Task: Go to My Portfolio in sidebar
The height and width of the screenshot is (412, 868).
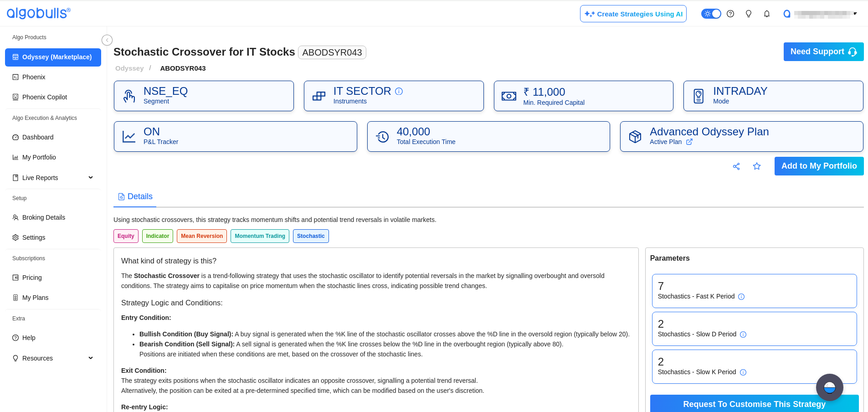Action: click(39, 157)
